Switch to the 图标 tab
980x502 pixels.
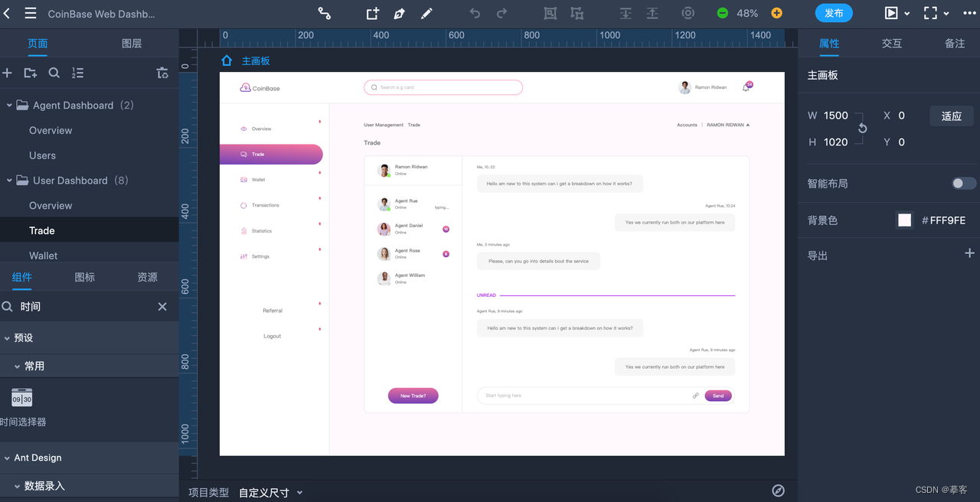(x=85, y=277)
